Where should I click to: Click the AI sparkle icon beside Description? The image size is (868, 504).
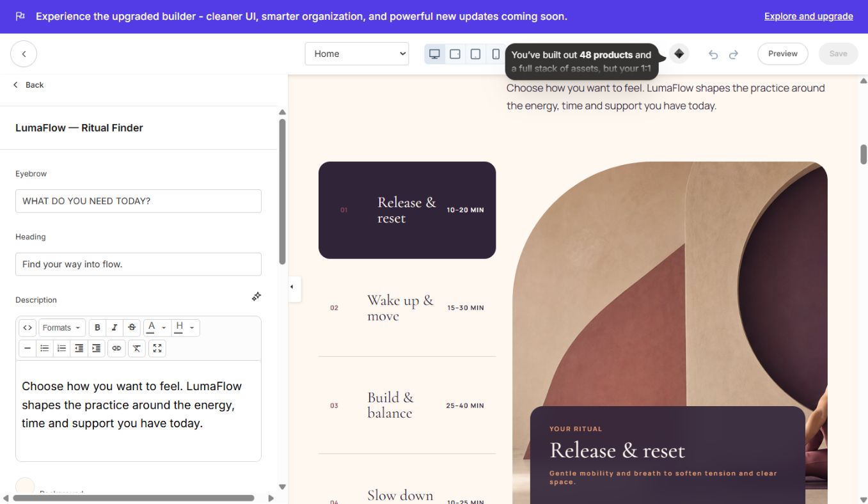256,296
